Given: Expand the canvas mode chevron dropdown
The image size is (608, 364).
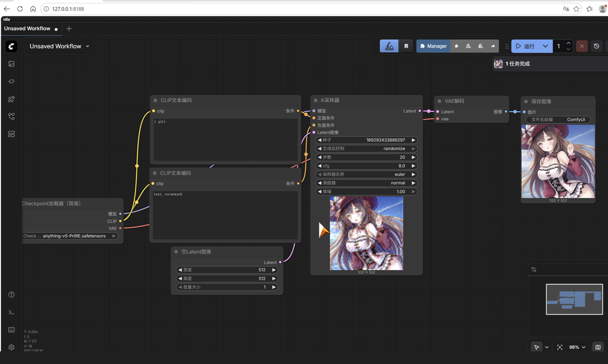Looking at the screenshot, I should pyautogui.click(x=547, y=347).
